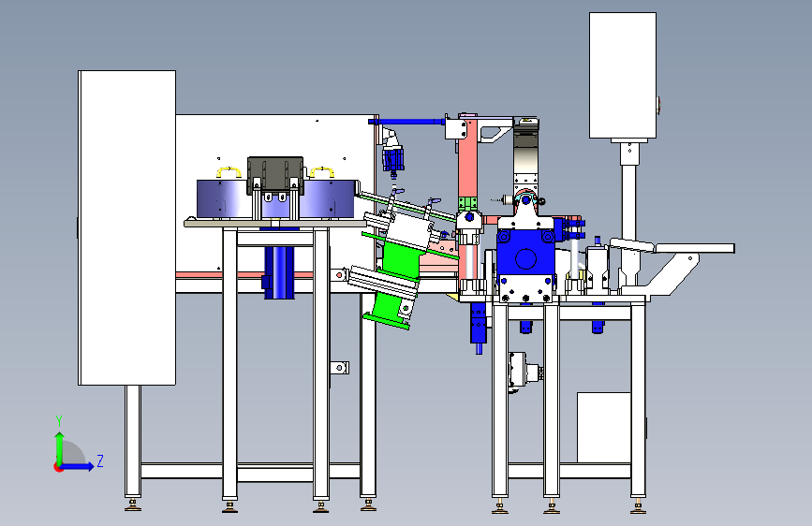Click the red button on the right control box

pyautogui.click(x=658, y=104)
